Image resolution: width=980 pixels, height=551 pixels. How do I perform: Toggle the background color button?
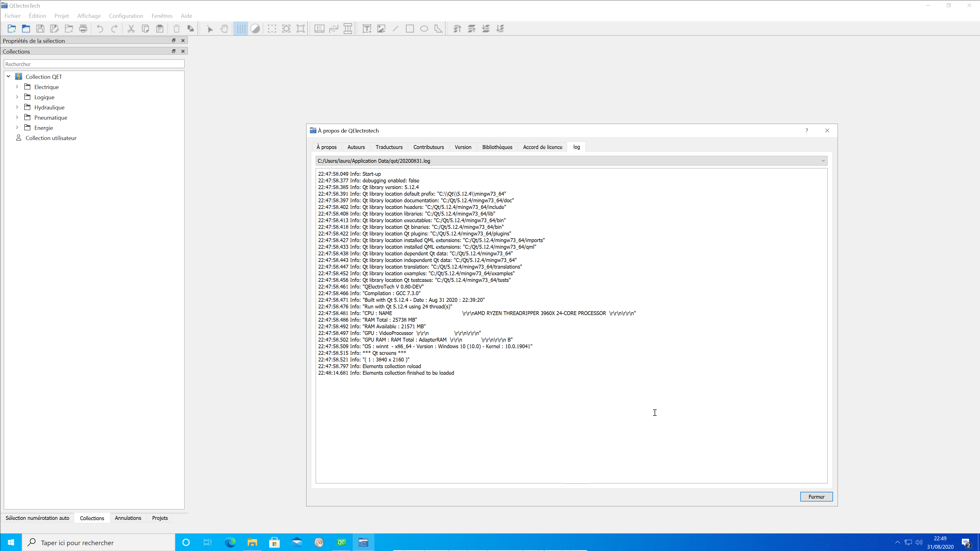(x=255, y=29)
